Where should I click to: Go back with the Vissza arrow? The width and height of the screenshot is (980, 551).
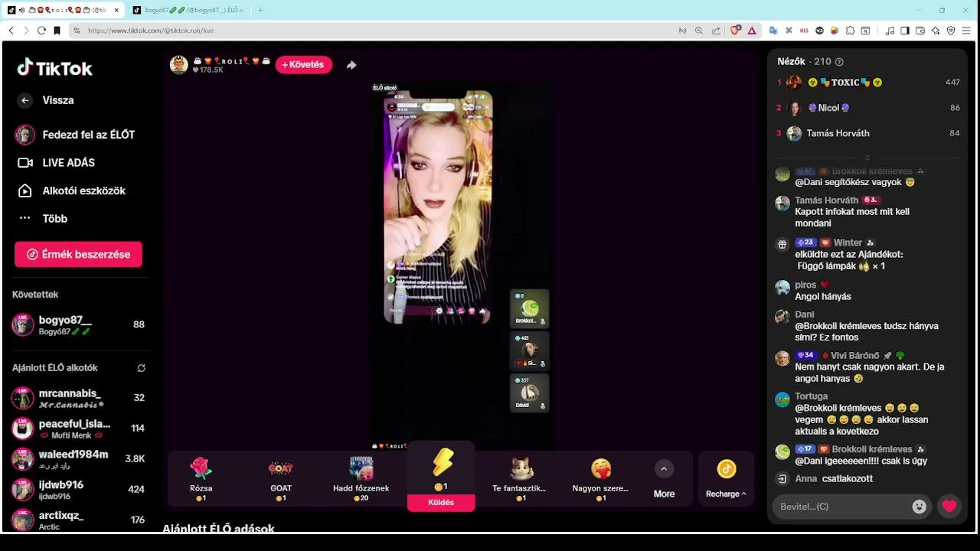tap(25, 100)
